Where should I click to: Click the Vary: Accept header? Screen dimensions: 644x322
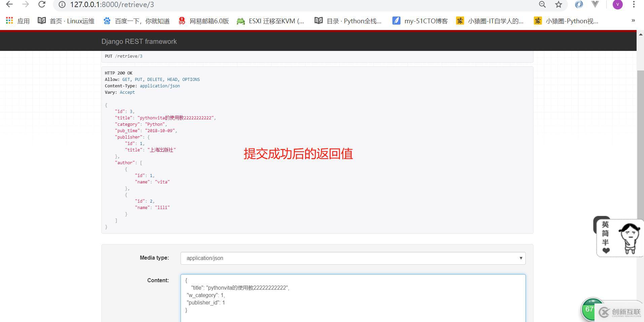point(120,92)
